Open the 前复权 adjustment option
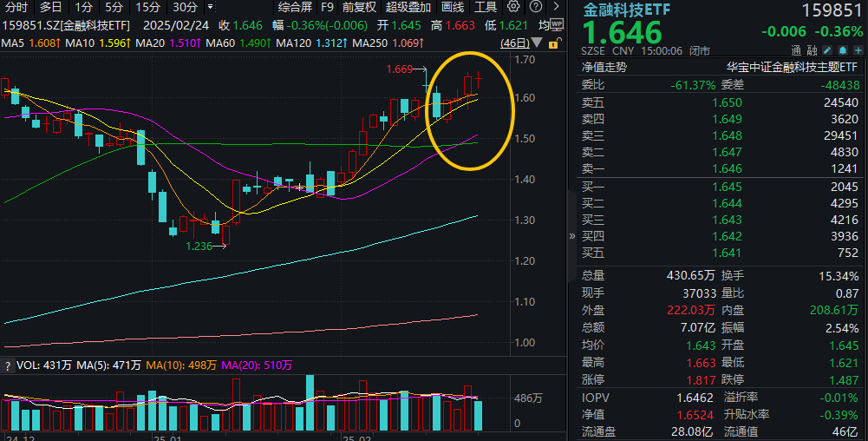Image resolution: width=868 pixels, height=441 pixels. click(x=359, y=7)
